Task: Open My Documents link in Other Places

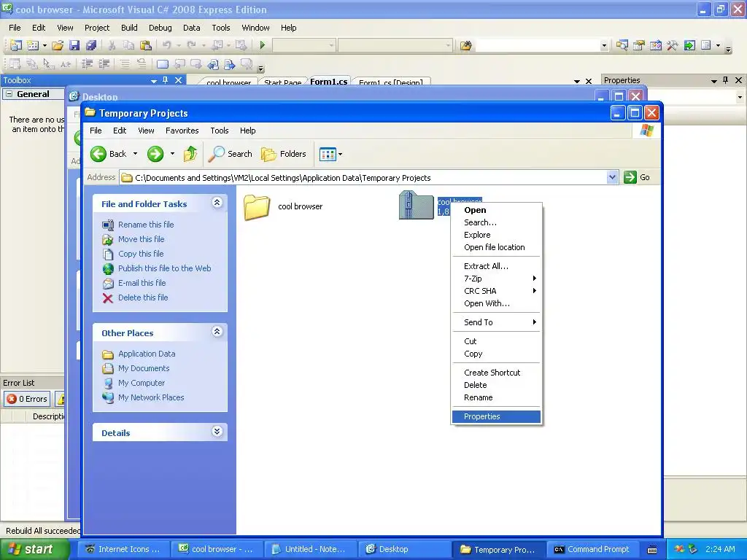Action: tap(144, 368)
